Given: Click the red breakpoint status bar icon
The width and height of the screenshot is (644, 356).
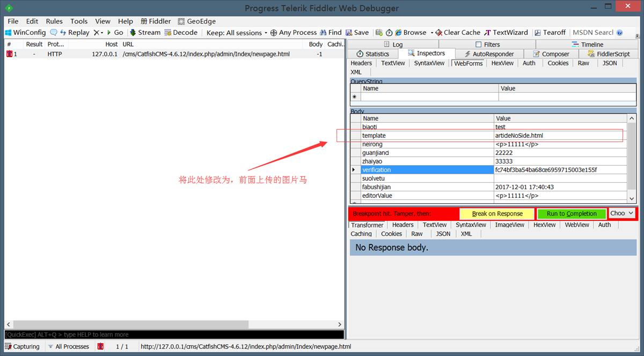Looking at the screenshot, I should [100, 346].
